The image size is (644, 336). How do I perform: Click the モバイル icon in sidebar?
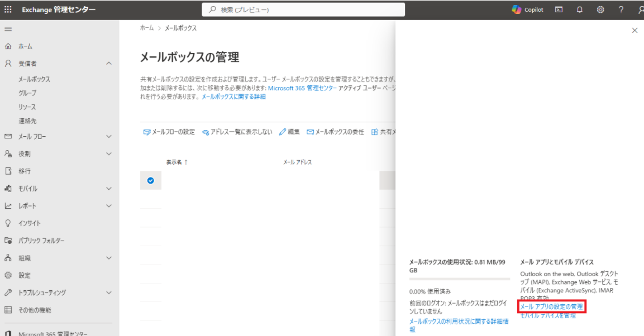tap(8, 188)
